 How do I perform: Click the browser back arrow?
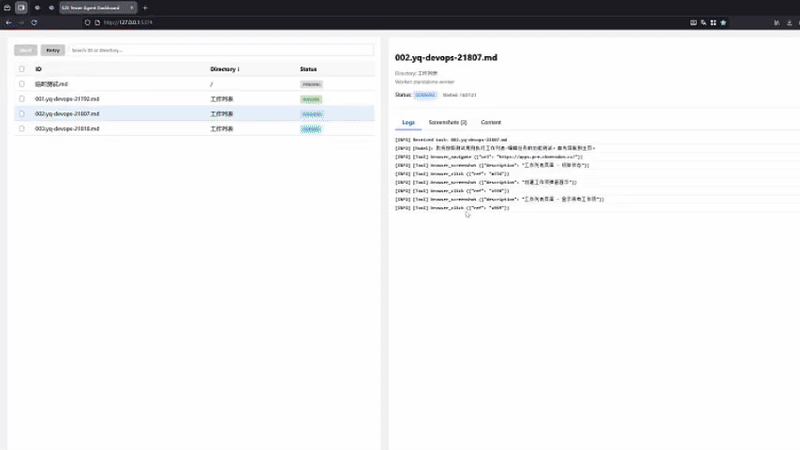tap(9, 21)
